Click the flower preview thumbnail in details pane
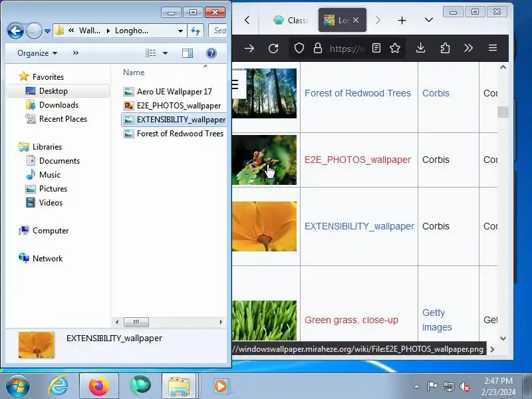The width and height of the screenshot is (532, 399). click(37, 344)
